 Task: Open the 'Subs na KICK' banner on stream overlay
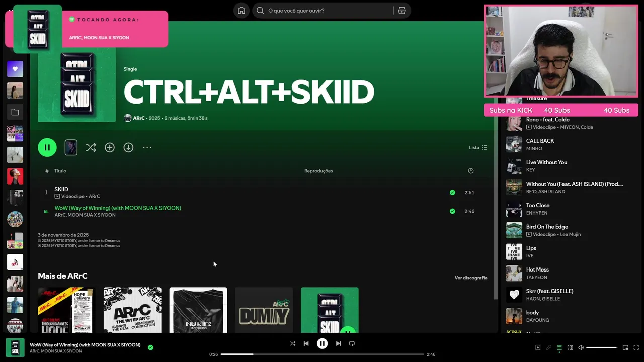[x=561, y=110]
